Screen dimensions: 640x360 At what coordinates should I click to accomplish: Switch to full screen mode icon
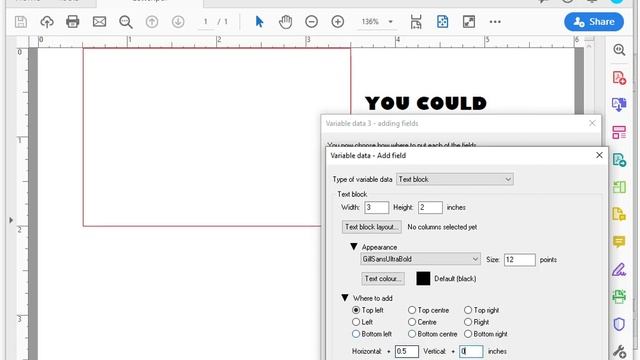469,22
